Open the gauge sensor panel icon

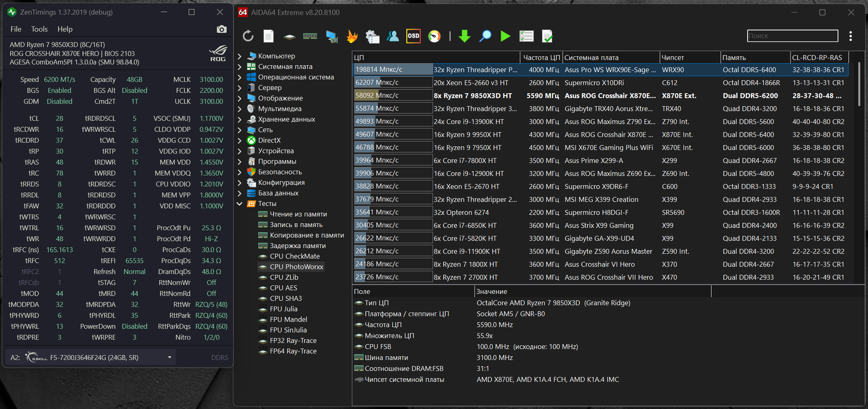[434, 36]
